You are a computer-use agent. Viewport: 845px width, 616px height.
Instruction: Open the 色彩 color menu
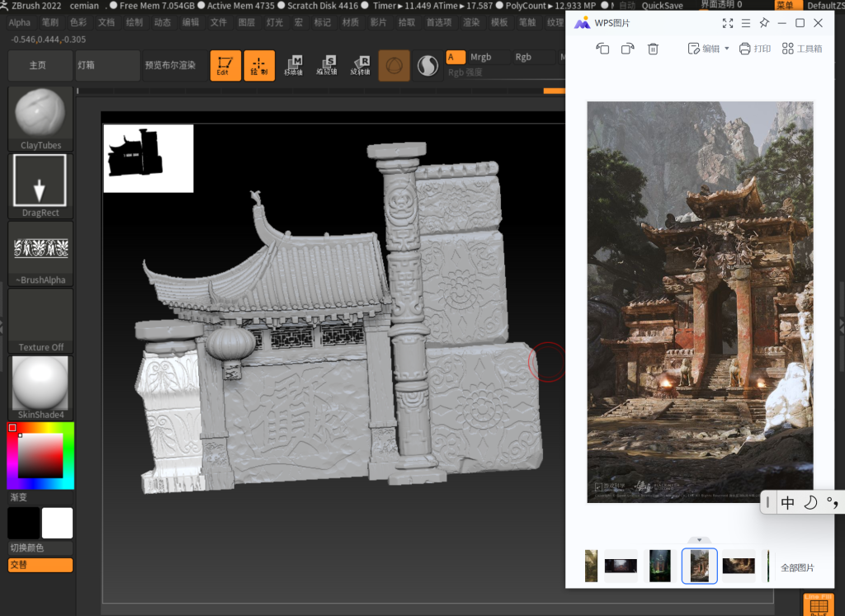pyautogui.click(x=78, y=22)
